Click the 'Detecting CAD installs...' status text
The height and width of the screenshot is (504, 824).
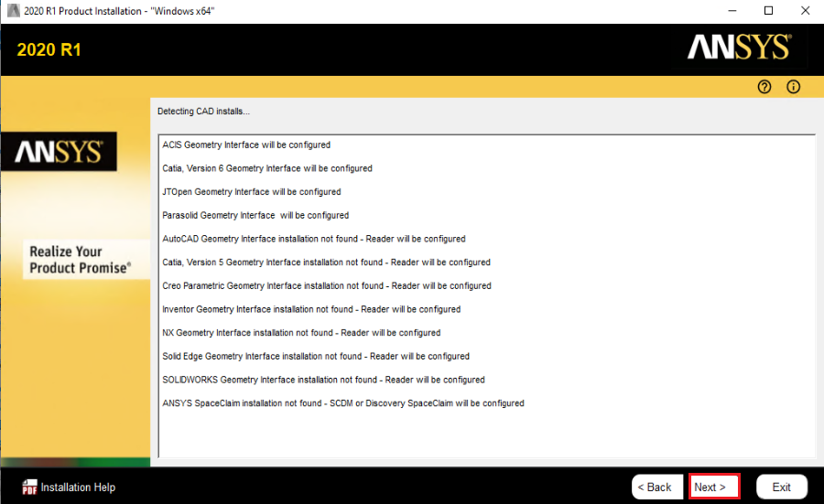203,112
